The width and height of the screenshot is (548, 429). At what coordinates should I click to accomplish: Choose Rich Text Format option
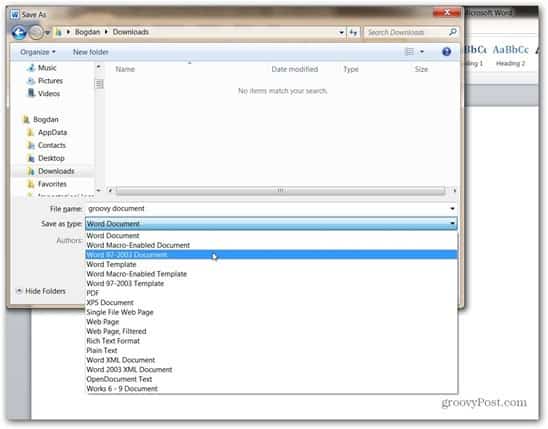coord(271,341)
